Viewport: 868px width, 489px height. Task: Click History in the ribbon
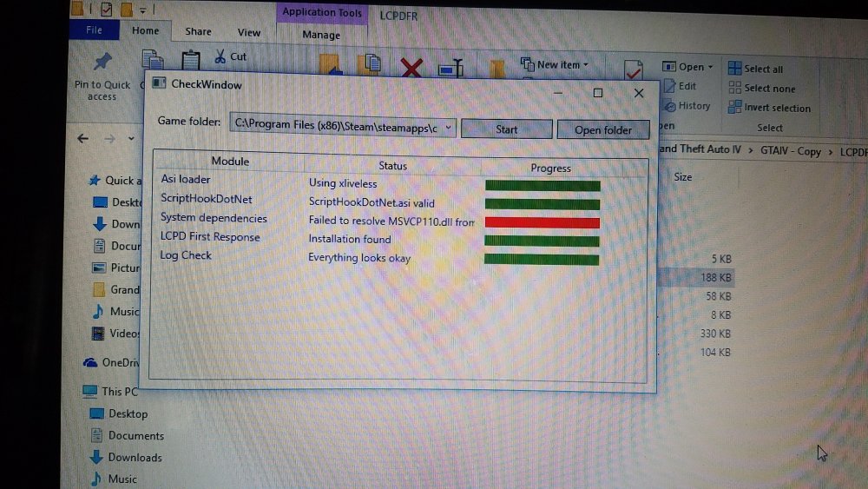pos(687,106)
